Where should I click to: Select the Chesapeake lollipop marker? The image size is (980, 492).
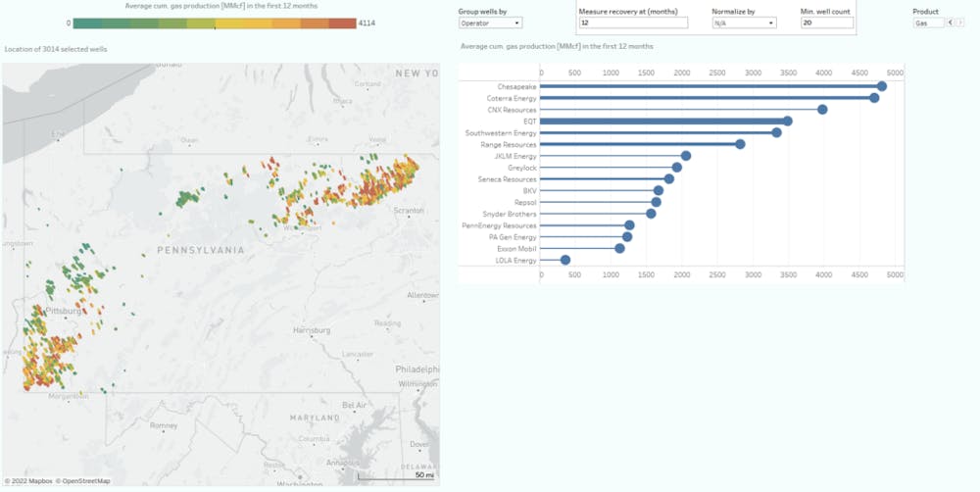click(881, 86)
